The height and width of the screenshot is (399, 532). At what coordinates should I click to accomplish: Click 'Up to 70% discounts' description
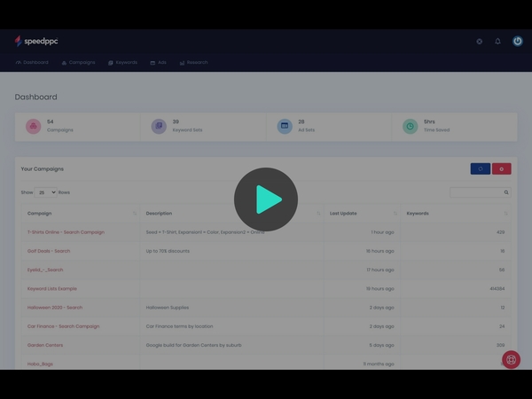(x=168, y=251)
